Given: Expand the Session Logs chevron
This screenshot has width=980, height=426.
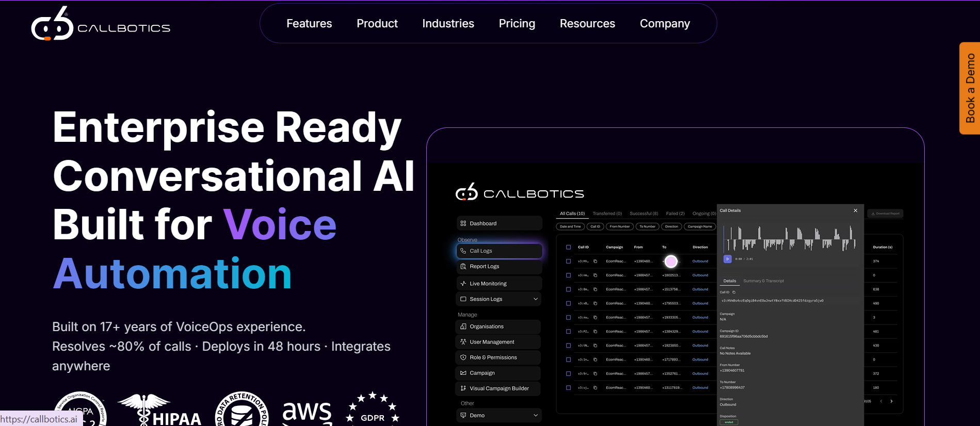Looking at the screenshot, I should point(535,299).
